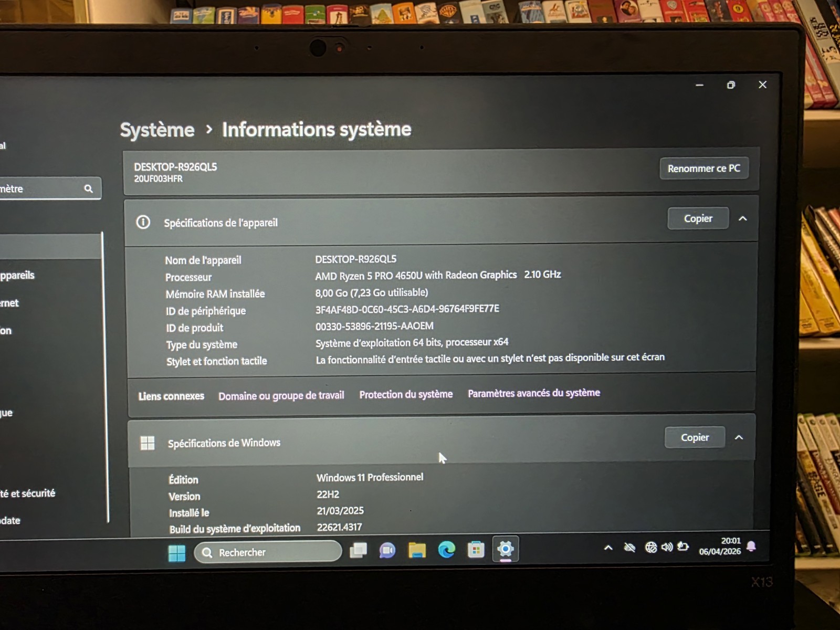Close the Settings window
Viewport: 840px width, 630px height.
pyautogui.click(x=763, y=85)
